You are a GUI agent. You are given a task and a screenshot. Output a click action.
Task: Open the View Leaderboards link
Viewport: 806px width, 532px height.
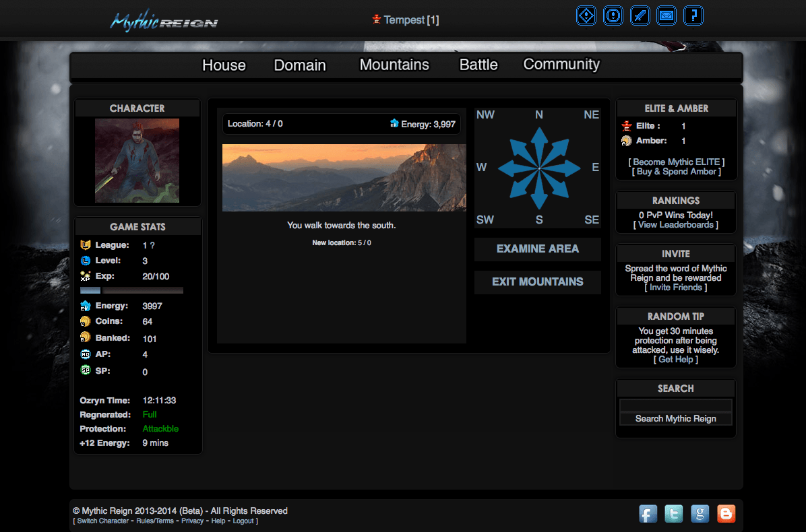[x=676, y=224]
